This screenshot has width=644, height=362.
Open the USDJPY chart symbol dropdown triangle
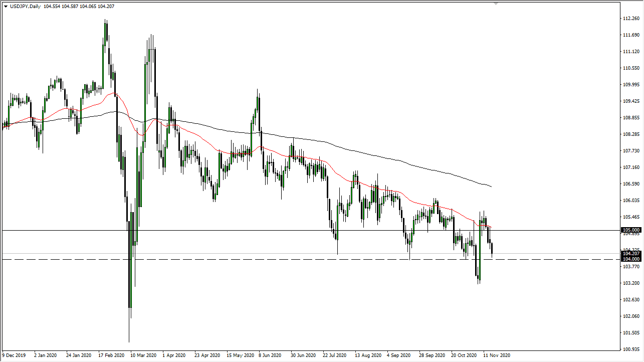6,7
